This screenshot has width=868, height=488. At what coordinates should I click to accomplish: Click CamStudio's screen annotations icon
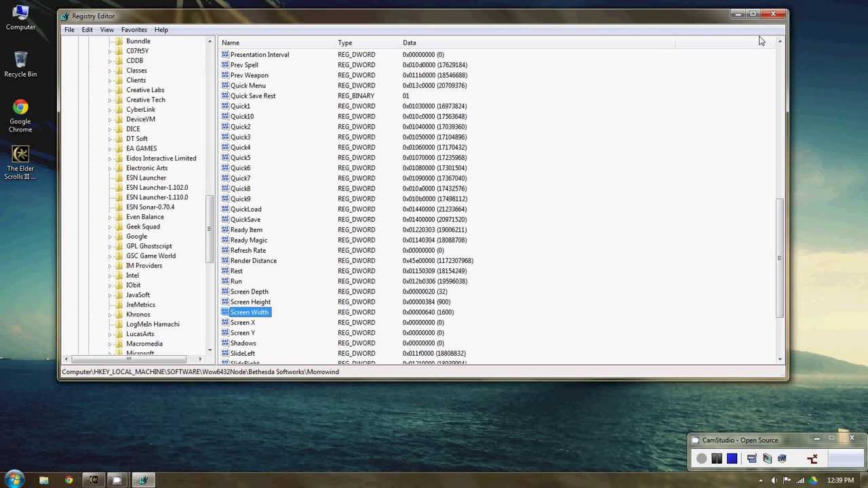coord(751,459)
